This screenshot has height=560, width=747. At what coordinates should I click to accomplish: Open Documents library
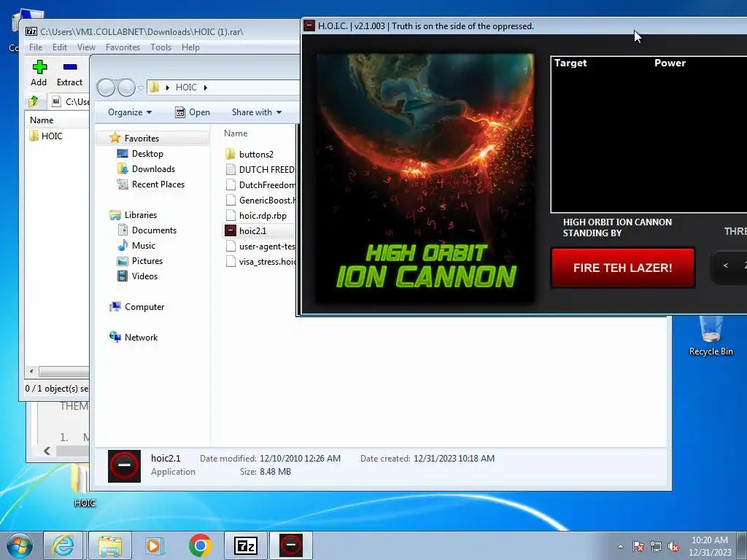[x=154, y=230]
